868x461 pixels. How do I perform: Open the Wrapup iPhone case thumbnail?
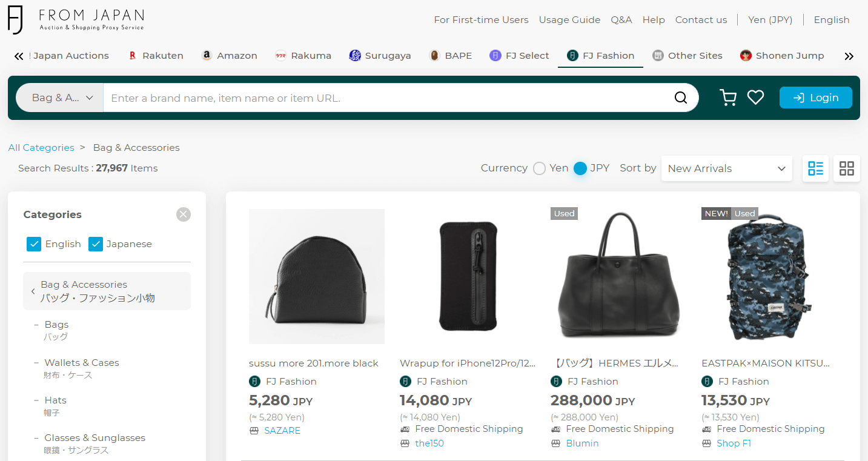click(468, 276)
